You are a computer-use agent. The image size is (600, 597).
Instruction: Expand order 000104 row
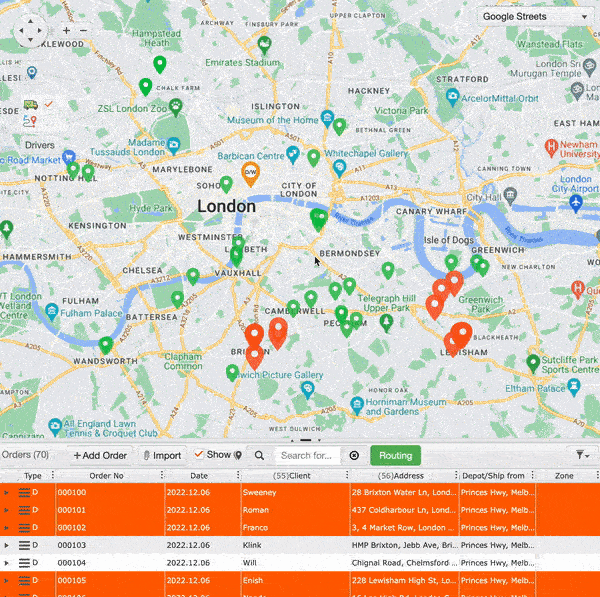tap(6, 563)
